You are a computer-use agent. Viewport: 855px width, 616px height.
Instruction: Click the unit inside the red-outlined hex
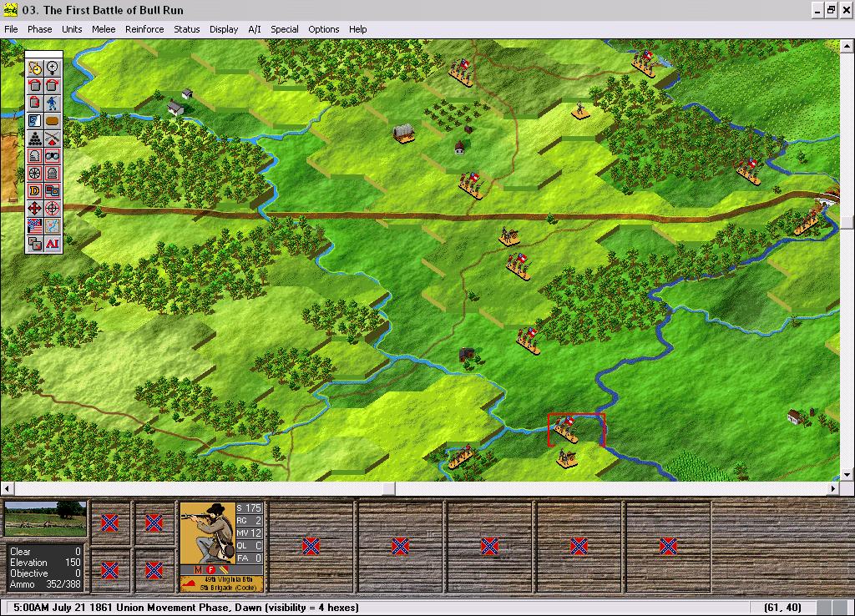pos(565,428)
